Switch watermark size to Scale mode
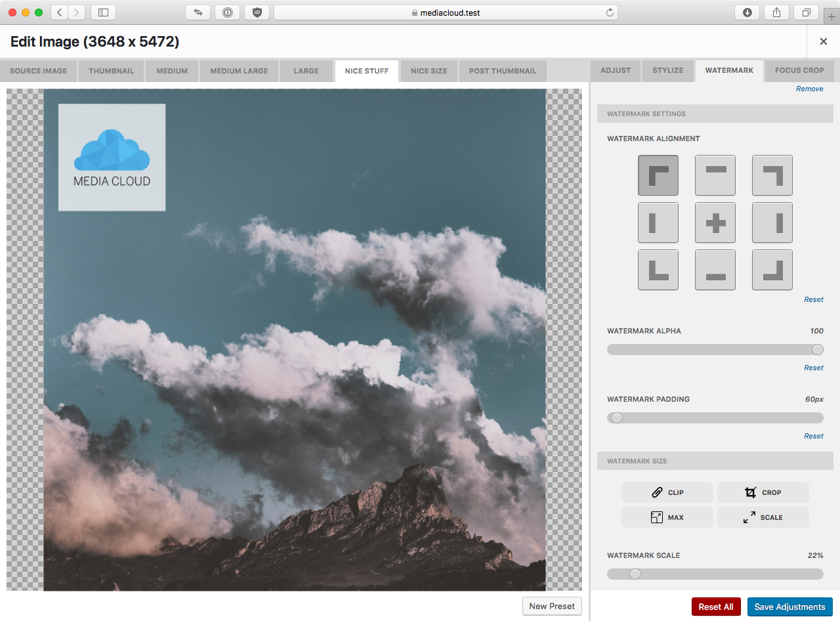 point(763,517)
